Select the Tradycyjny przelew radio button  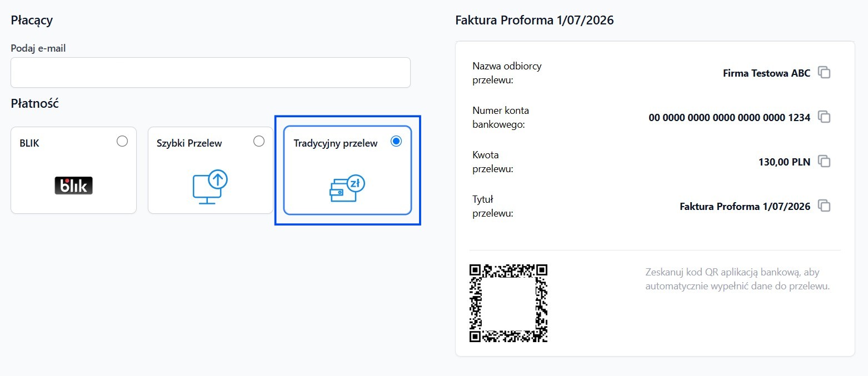pyautogui.click(x=396, y=141)
